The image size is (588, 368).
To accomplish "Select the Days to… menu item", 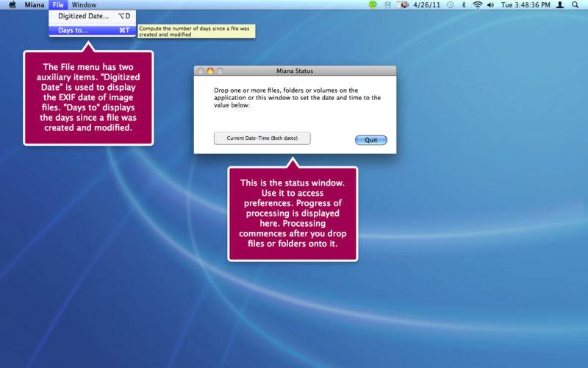I will pyautogui.click(x=93, y=30).
